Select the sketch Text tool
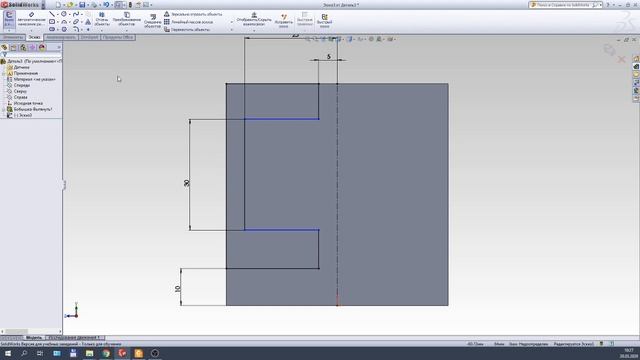Image resolution: width=640 pixels, height=360 pixels. pos(88,22)
